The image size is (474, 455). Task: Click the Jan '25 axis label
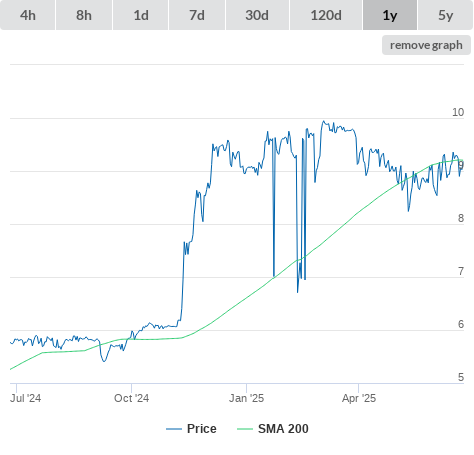tap(246, 398)
